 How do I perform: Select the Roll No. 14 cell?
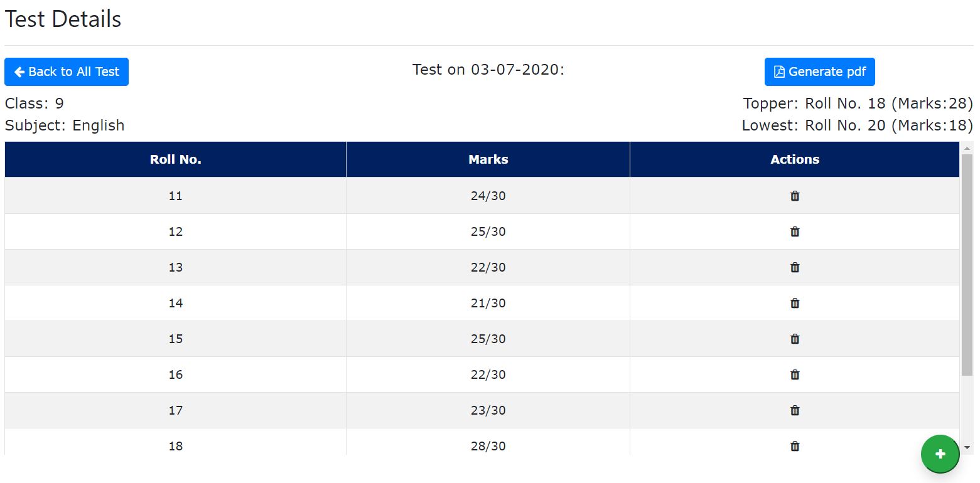coord(175,303)
